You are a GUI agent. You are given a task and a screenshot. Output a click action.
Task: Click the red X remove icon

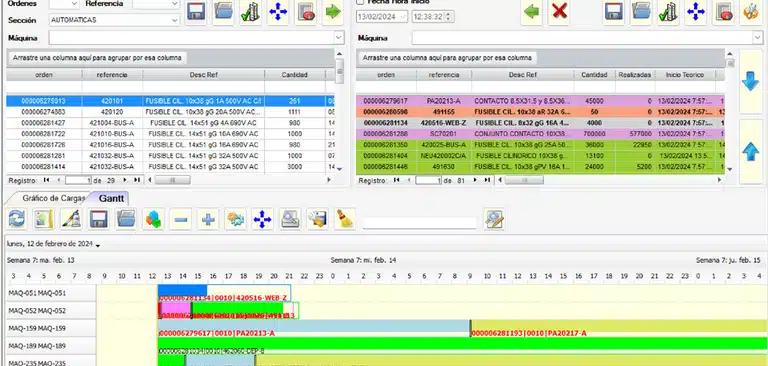point(559,11)
